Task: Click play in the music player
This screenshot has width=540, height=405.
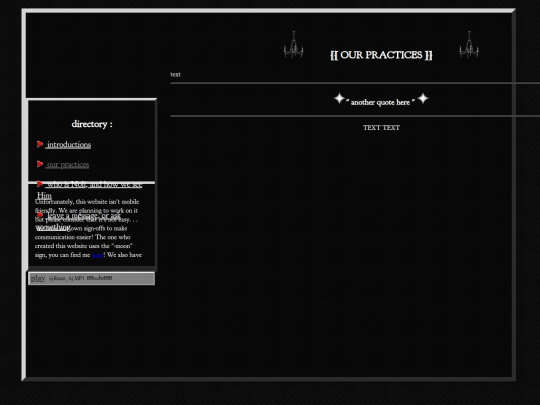Action: (38, 278)
